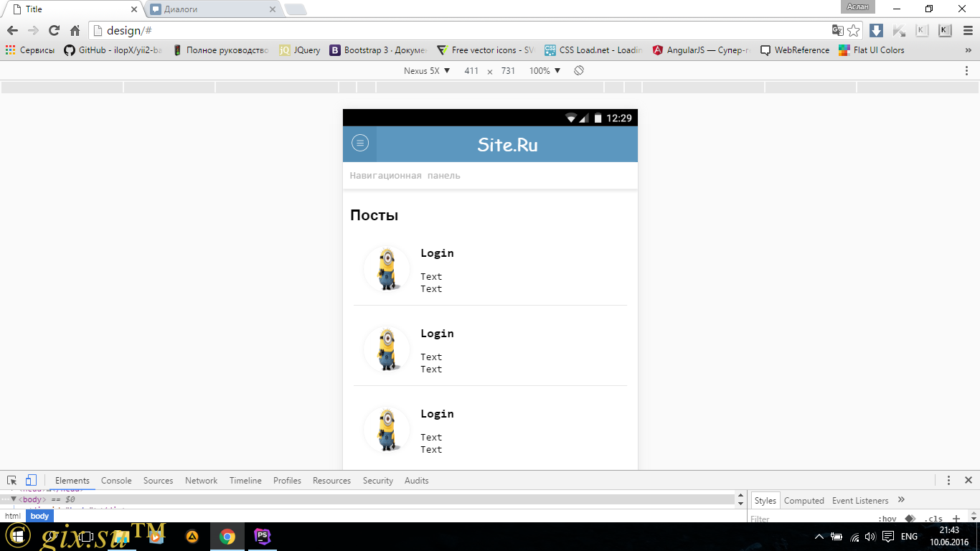The height and width of the screenshot is (551, 980).
Task: Open Chrome's main menu
Action: pos(967,30)
